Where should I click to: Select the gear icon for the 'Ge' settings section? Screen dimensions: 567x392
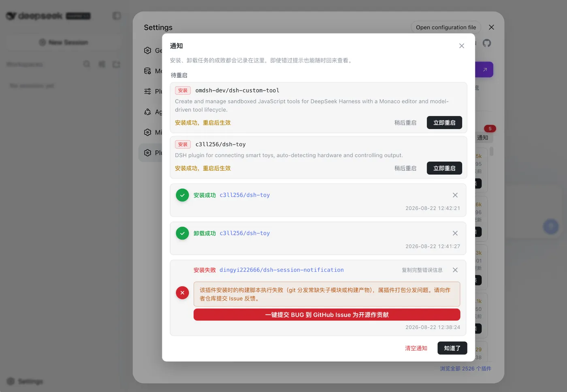click(147, 51)
